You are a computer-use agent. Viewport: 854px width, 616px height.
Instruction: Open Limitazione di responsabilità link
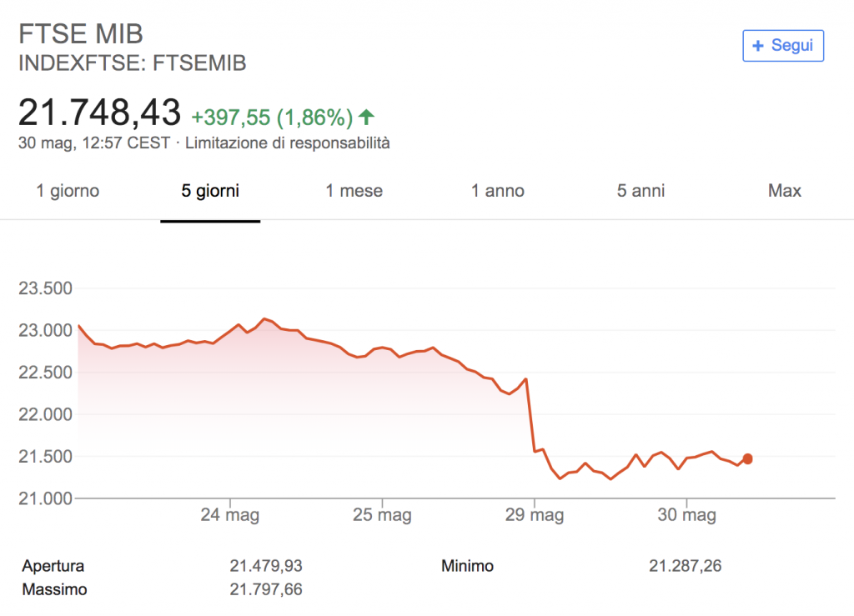click(x=288, y=143)
